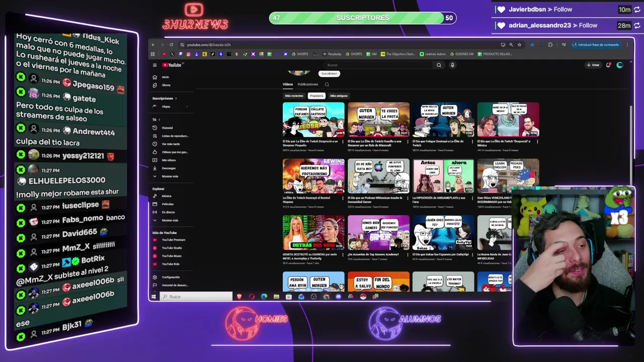Open options for 'Despreció a México' video
The image size is (644, 362).
pyautogui.click(x=537, y=142)
